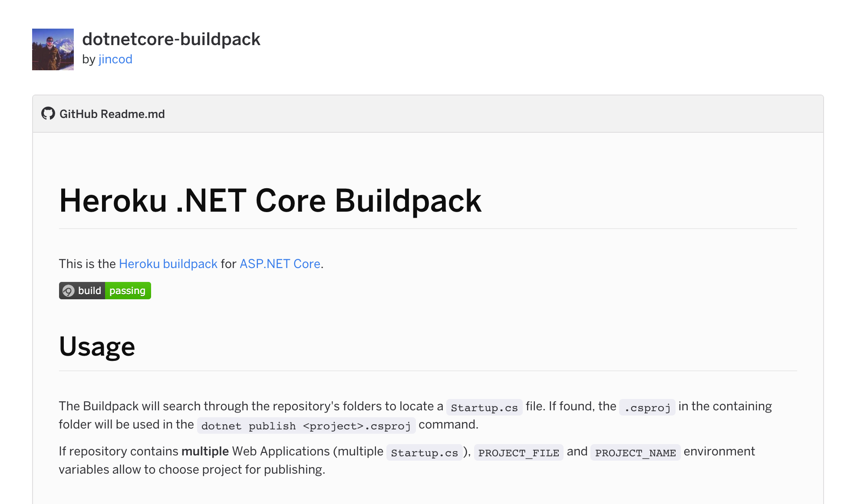Click the first Startup.cs code snippet

click(x=484, y=407)
